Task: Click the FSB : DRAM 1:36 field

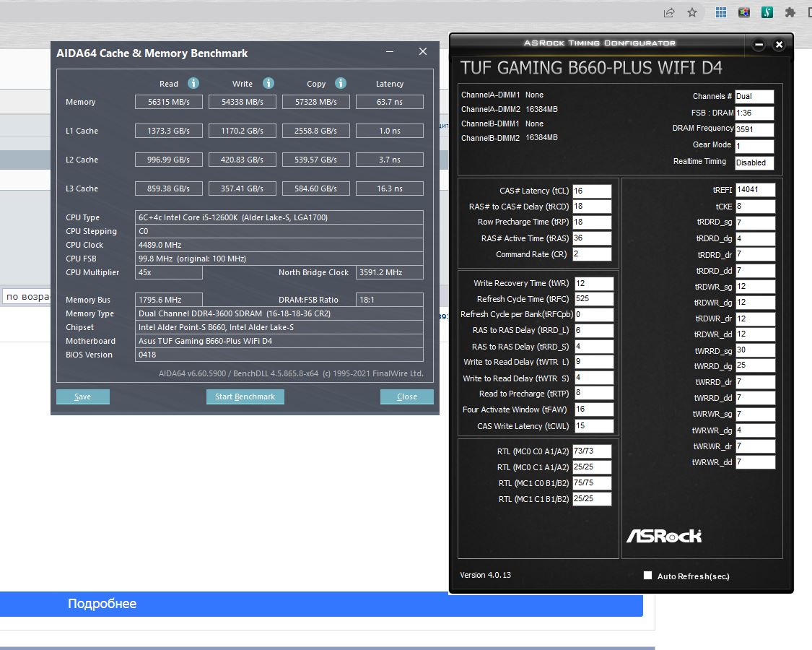Action: (754, 113)
